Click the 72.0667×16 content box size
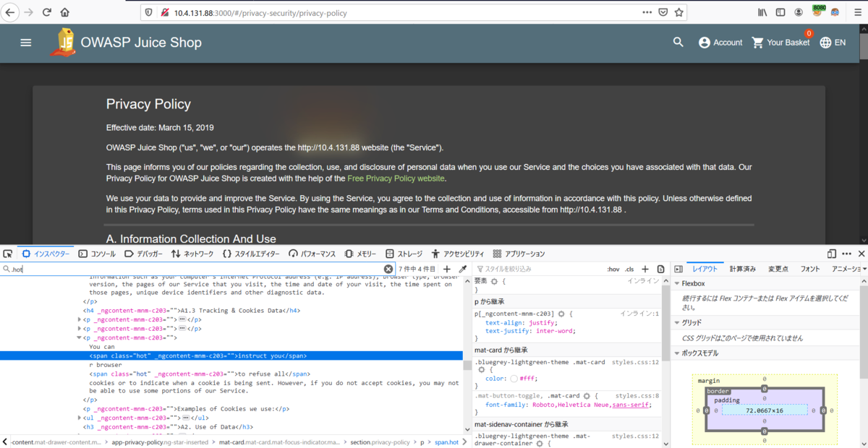The width and height of the screenshot is (868, 448). tap(764, 410)
